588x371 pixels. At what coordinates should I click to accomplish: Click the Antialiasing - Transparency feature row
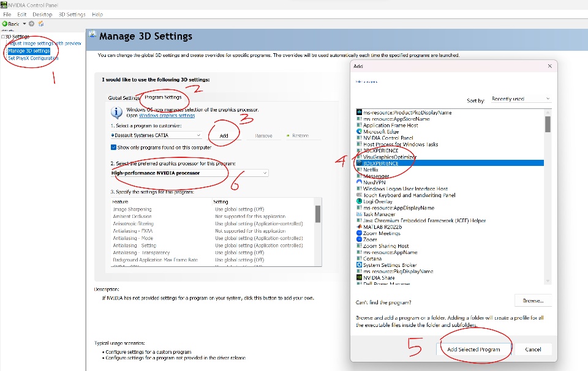point(213,253)
